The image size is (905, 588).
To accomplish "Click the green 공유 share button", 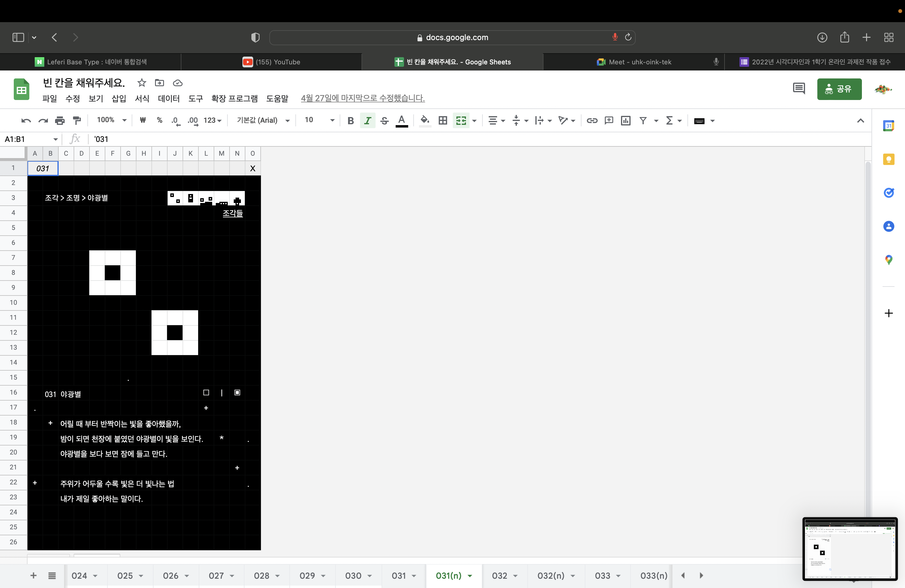I will click(x=839, y=89).
